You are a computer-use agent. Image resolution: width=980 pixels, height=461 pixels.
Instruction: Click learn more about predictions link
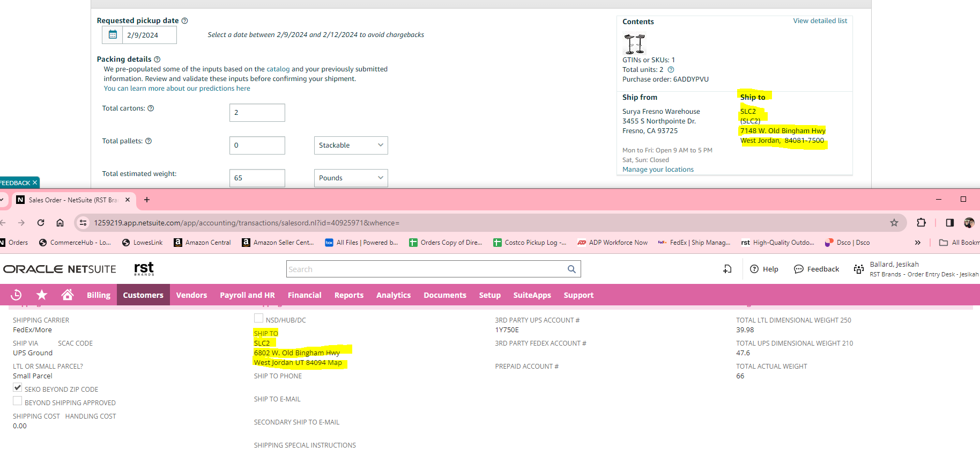[177, 89]
